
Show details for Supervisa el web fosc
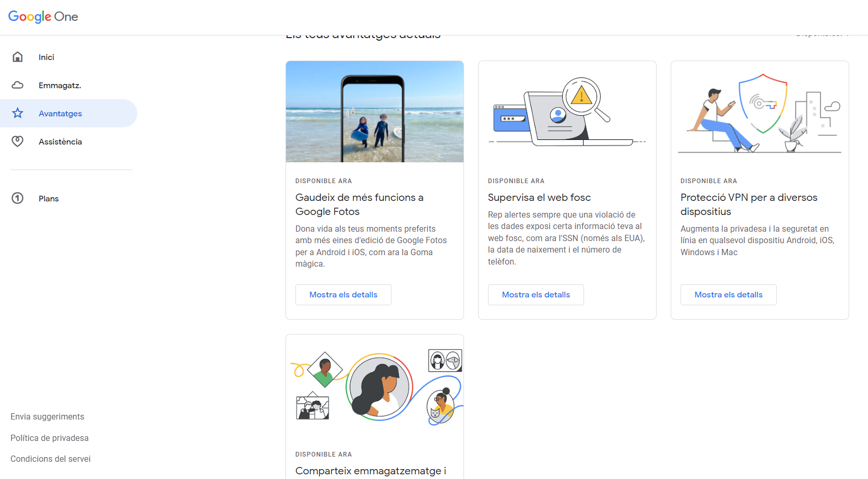(x=536, y=295)
